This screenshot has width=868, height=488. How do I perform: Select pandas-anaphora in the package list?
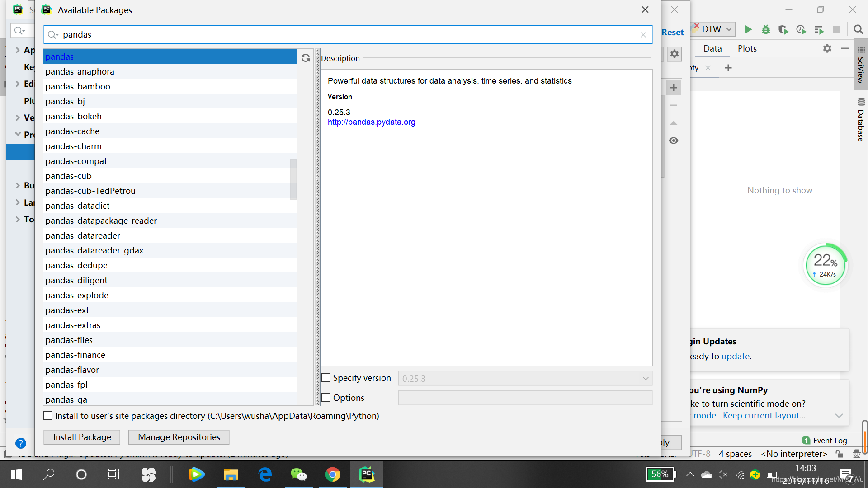[170, 71]
